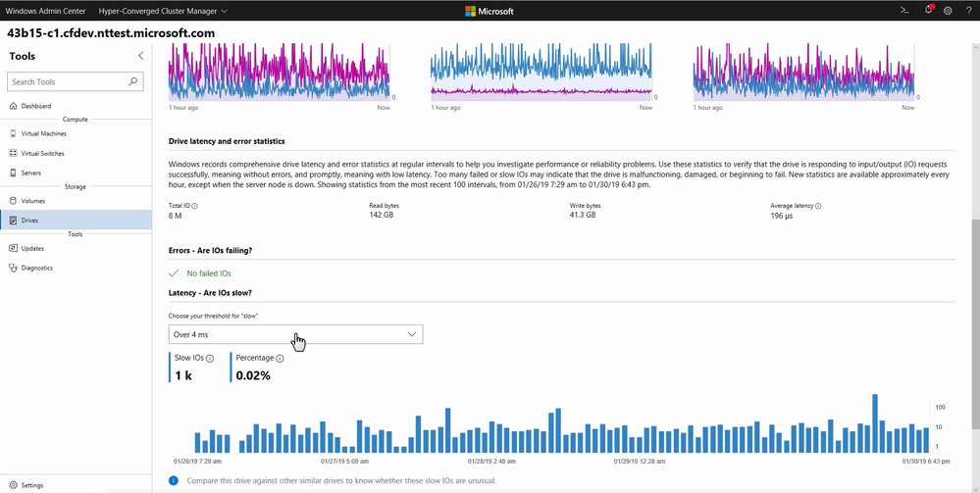Open the help question mark icon
Screen dimensions: 980x493
pos(968,11)
